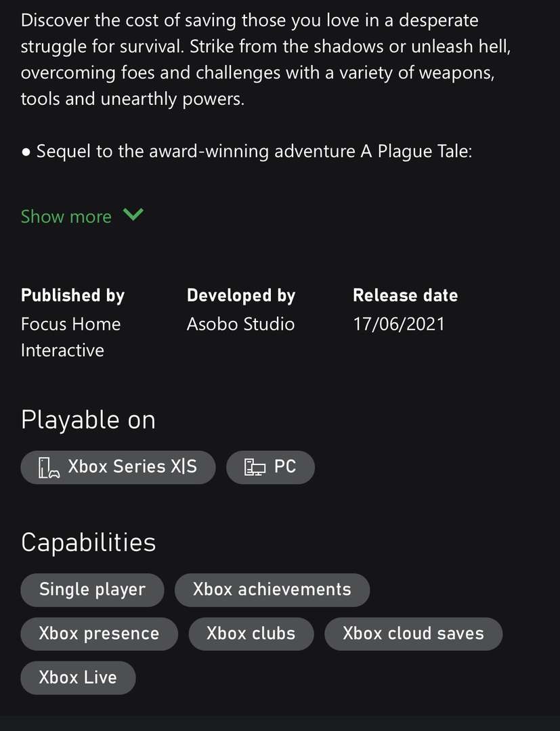This screenshot has width=560, height=731.
Task: Click the game description paragraph
Action: (257, 60)
